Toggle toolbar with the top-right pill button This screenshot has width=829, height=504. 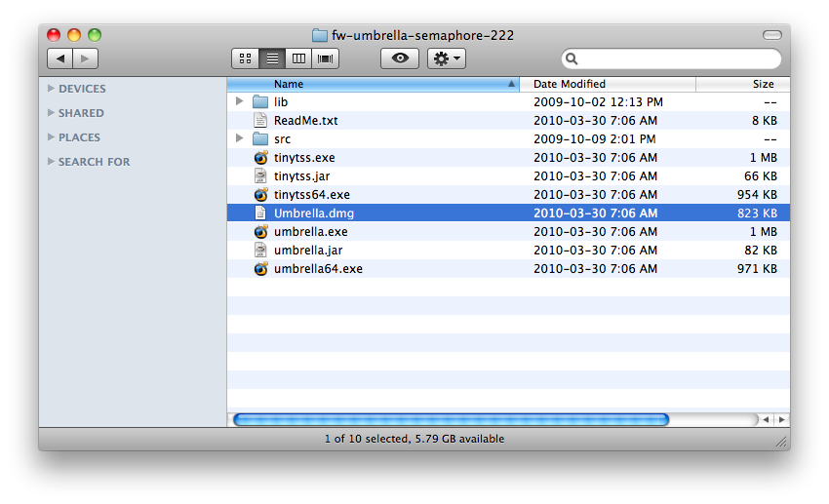771,35
